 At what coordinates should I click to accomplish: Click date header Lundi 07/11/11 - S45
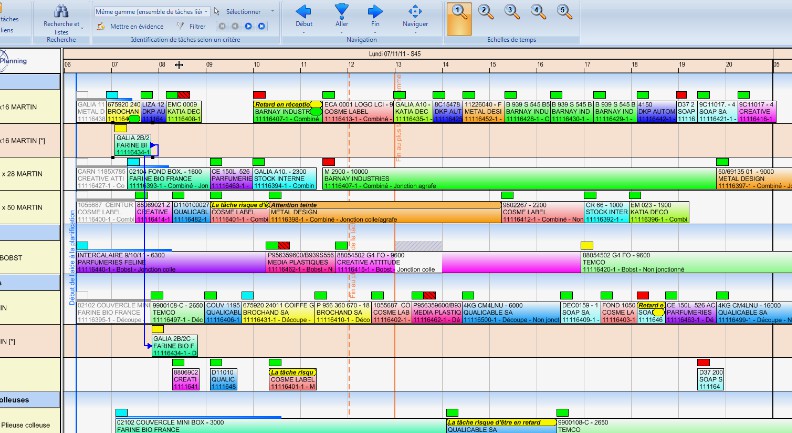[x=394, y=54]
